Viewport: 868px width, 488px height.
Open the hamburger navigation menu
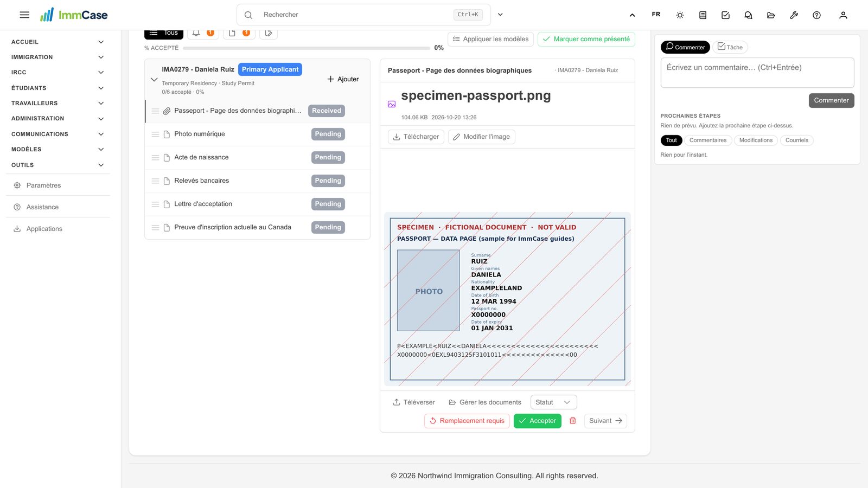[x=24, y=15]
